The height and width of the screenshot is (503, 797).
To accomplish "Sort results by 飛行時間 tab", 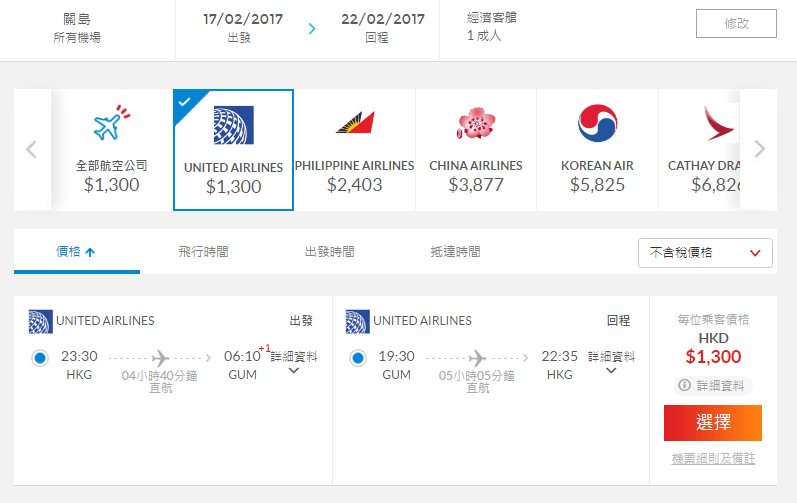I will (203, 252).
